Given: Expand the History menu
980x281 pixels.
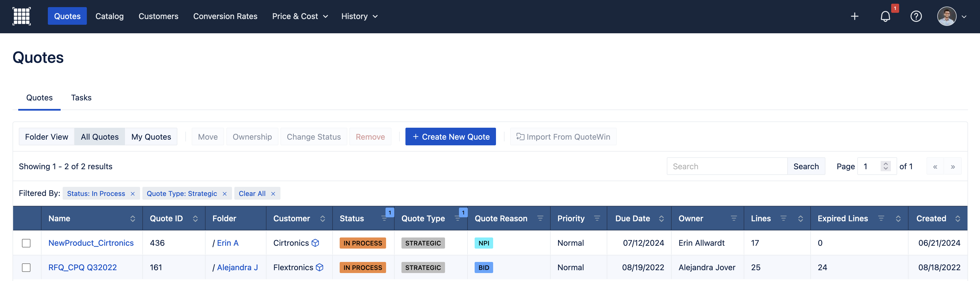Looking at the screenshot, I should pos(359,16).
